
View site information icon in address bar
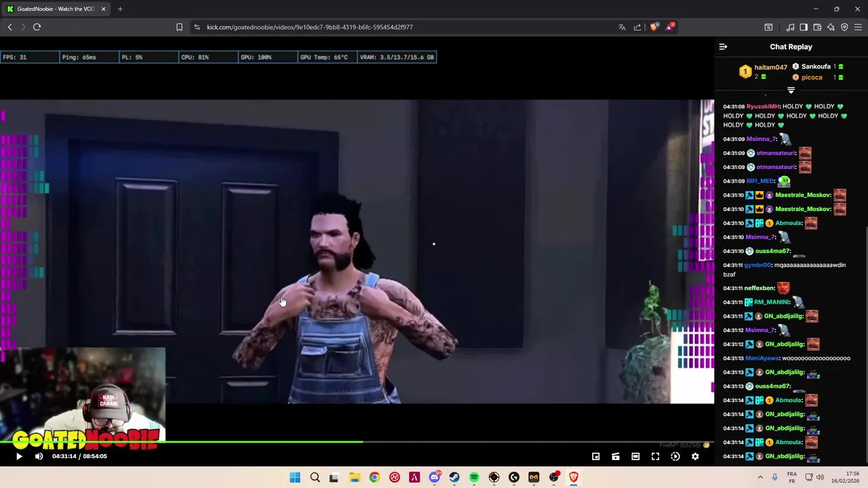[x=197, y=27]
